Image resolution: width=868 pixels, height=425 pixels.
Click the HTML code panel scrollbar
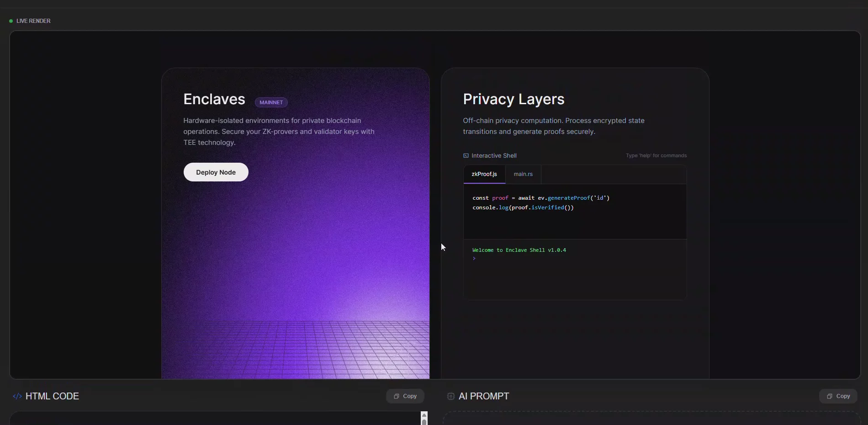pos(424,418)
